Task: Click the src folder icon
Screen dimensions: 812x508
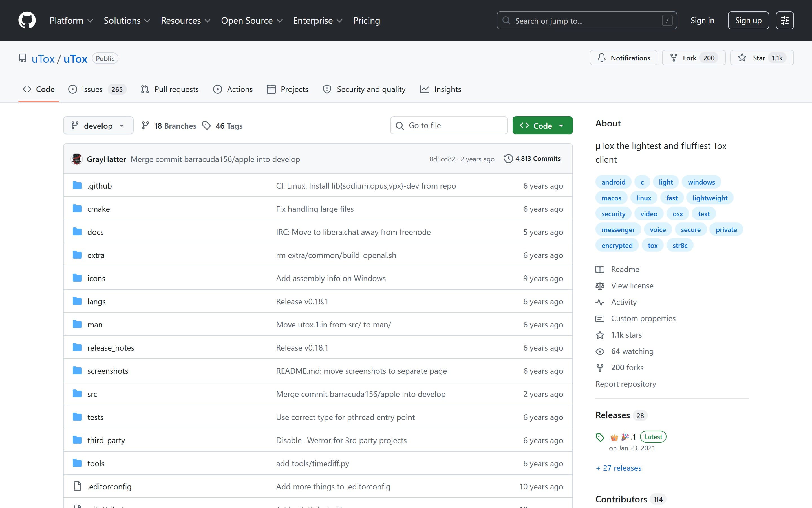Action: coord(77,394)
